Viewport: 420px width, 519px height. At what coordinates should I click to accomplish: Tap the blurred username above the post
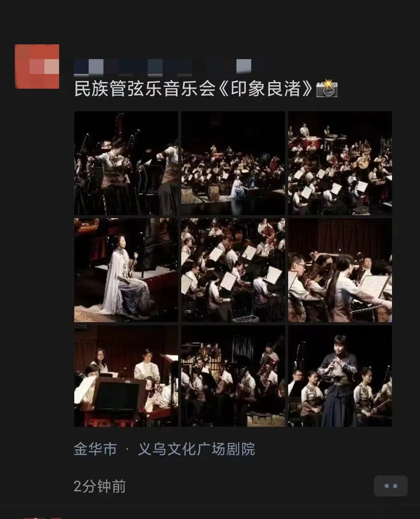coord(170,67)
